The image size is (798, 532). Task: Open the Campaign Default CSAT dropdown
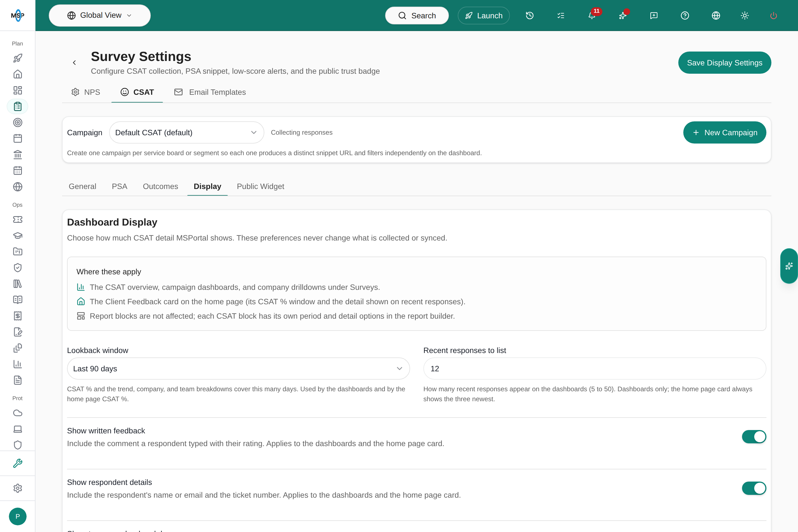point(186,133)
